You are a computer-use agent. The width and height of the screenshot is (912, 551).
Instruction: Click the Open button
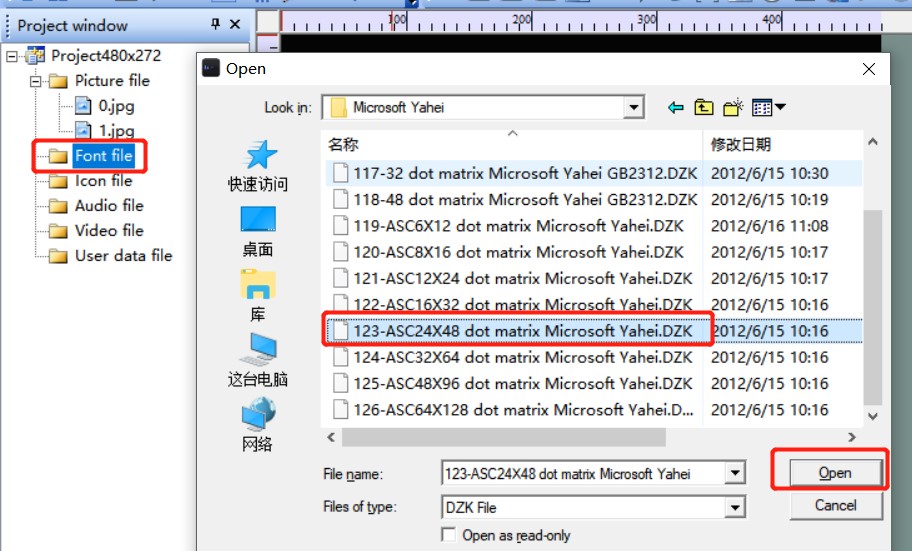[x=835, y=473]
